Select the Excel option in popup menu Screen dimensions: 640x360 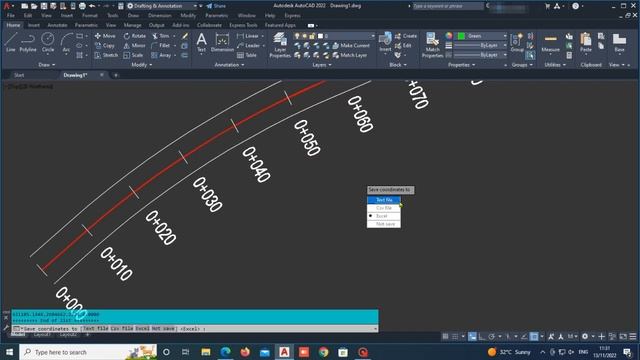point(384,216)
